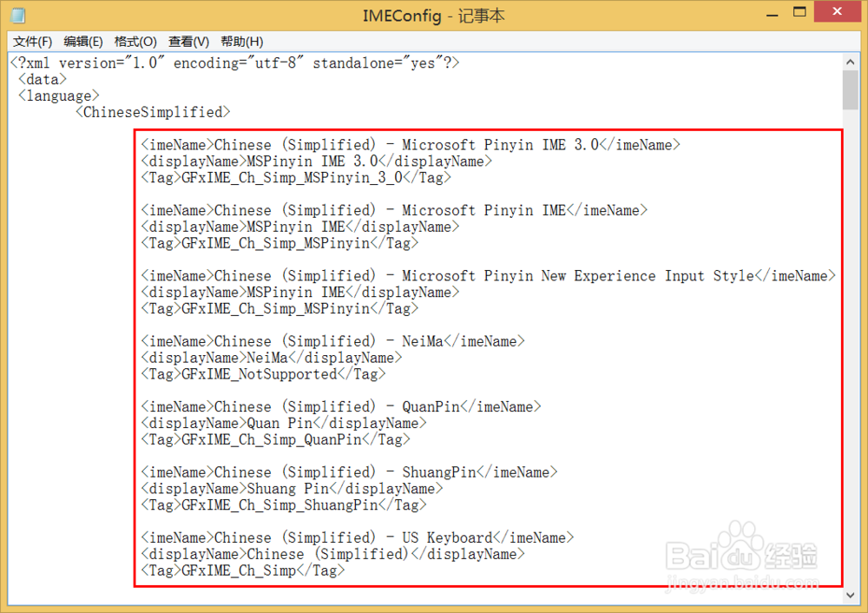This screenshot has width=868, height=613.
Task: Click displayName line MSPinyin IME 3.0
Action: click(316, 161)
